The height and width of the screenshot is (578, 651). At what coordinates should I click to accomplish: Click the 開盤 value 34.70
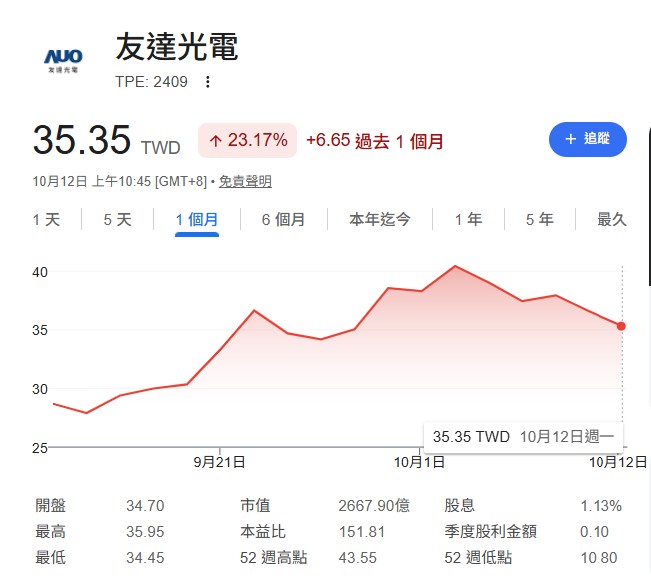pos(145,506)
